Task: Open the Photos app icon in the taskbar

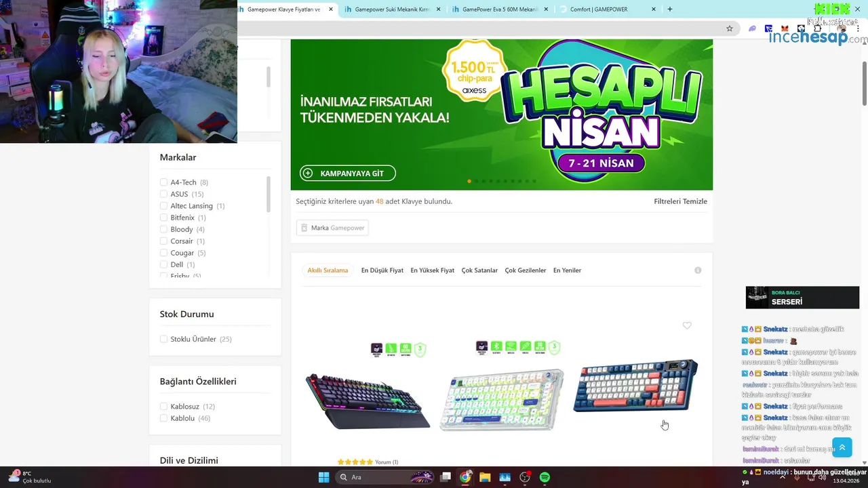Action: [x=505, y=477]
